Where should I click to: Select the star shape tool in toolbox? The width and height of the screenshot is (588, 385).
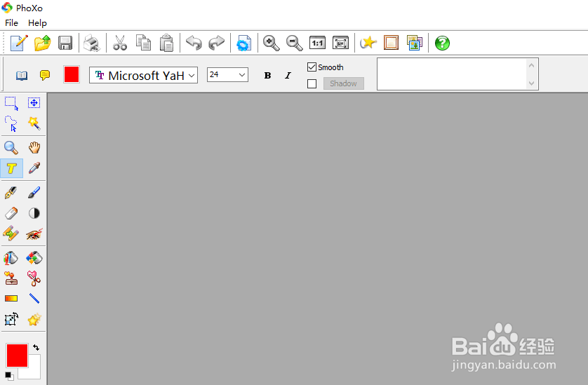pos(34,319)
